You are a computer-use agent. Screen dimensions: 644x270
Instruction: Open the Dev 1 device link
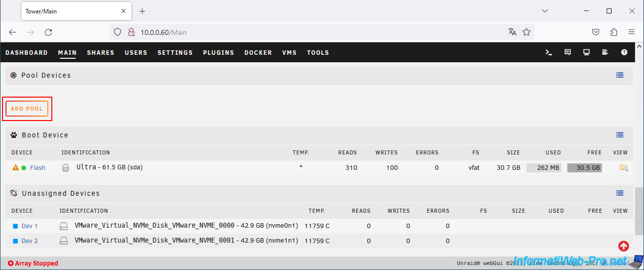tap(29, 226)
